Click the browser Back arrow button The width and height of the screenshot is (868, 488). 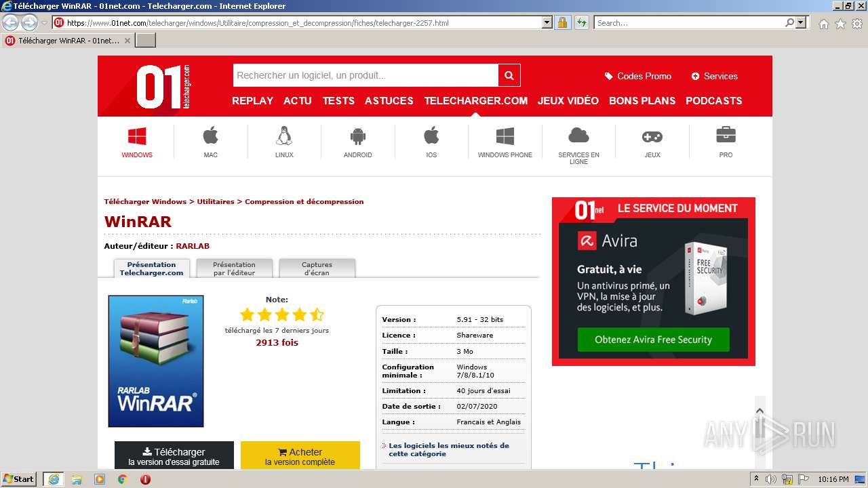click(11, 23)
